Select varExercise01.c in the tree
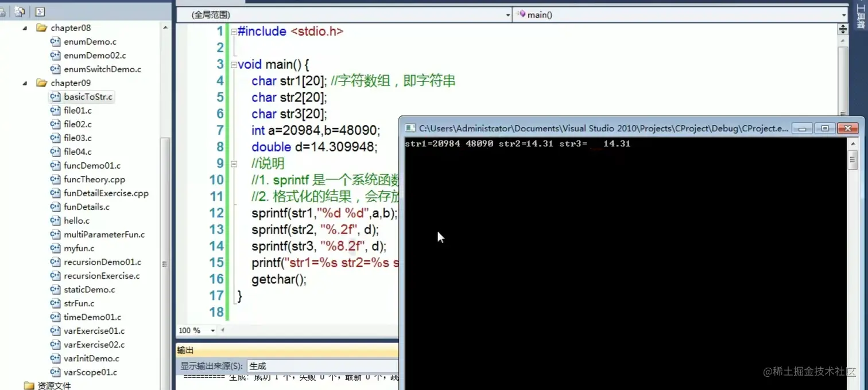The width and height of the screenshot is (868, 390). coord(94,330)
